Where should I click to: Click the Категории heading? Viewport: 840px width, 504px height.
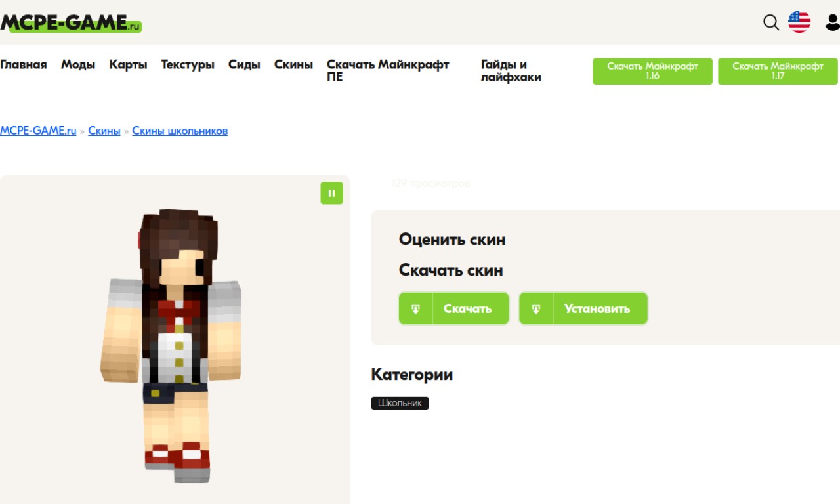(411, 375)
